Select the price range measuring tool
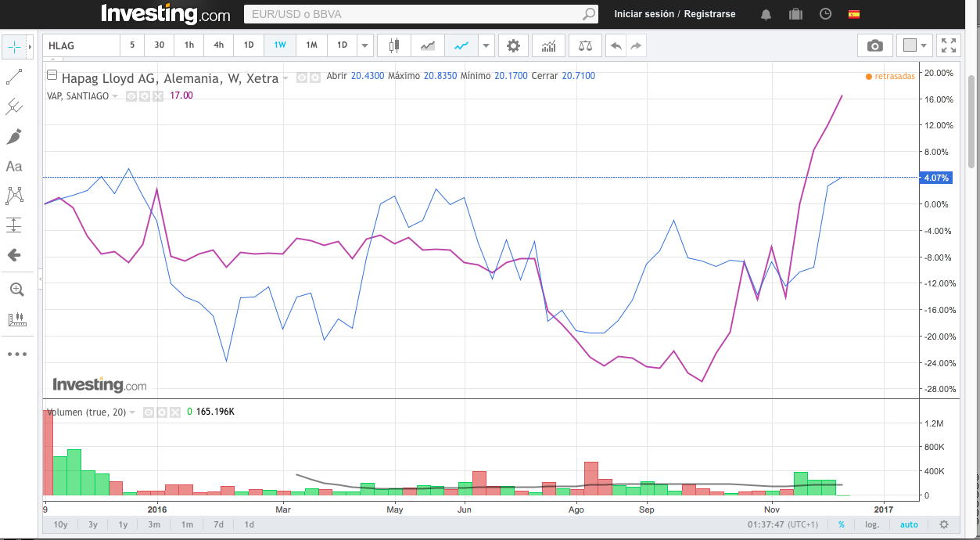 point(14,225)
